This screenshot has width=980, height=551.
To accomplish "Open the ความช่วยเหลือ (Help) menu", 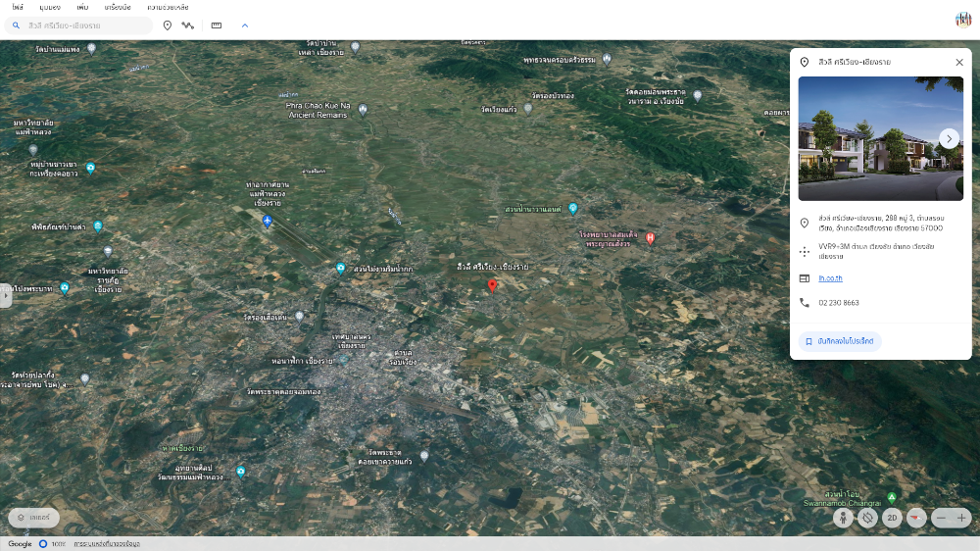I will point(168,8).
